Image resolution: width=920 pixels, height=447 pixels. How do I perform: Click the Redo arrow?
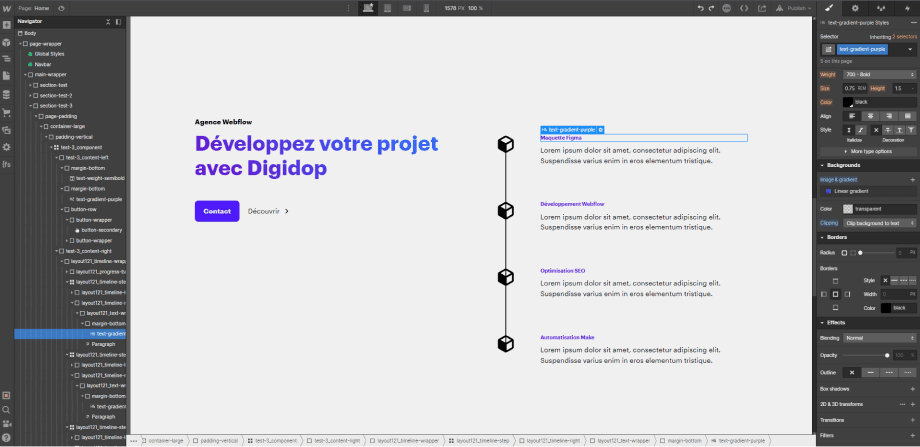click(x=711, y=8)
